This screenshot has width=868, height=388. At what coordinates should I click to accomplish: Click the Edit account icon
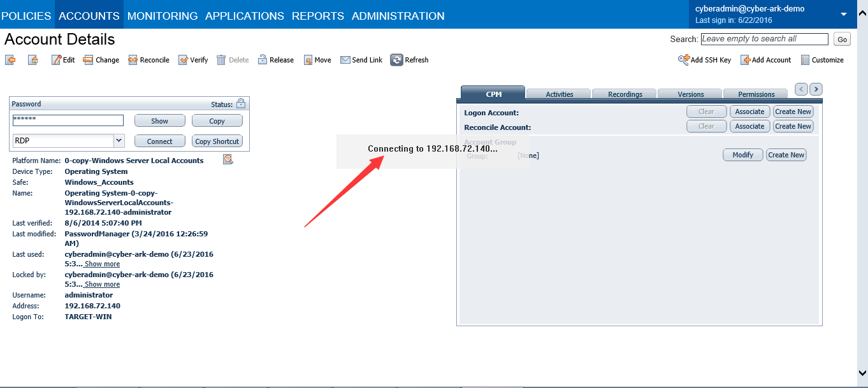(x=55, y=59)
